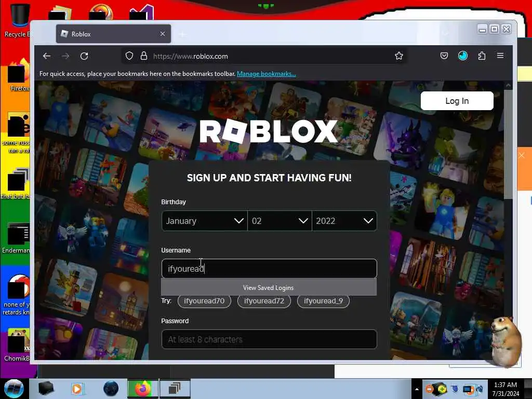Viewport: 532px width, 399px height.
Task: Choose View Saved Logins
Action: pyautogui.click(x=269, y=288)
